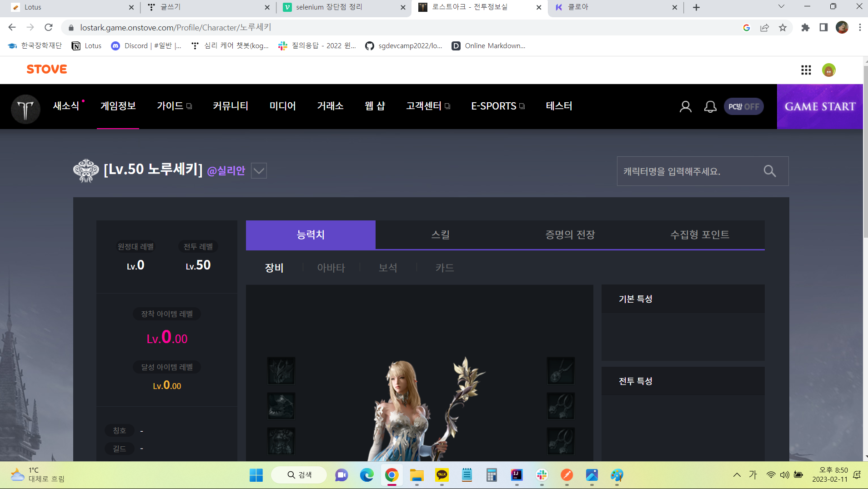Viewport: 868px width, 489px height.
Task: Expand the character list dropdown chevron
Action: click(x=259, y=171)
